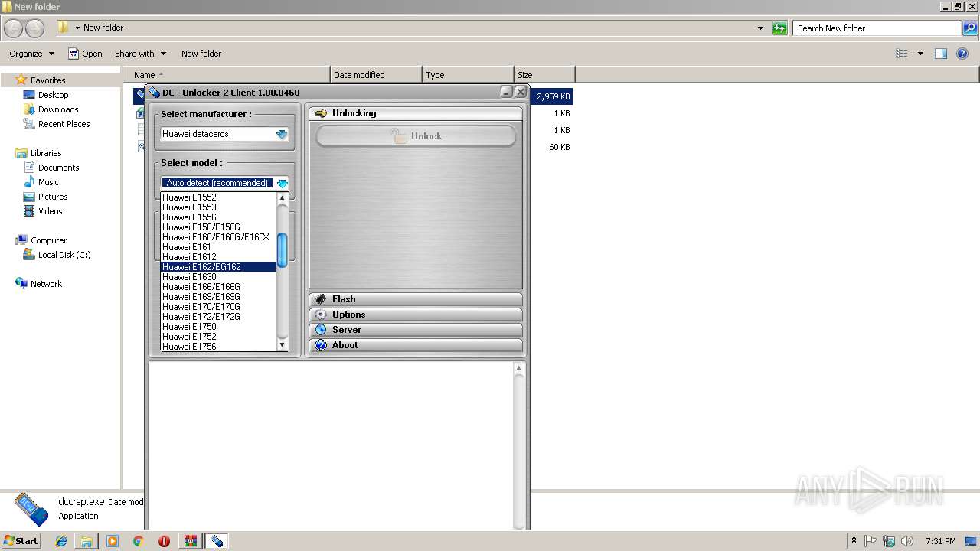Open Local Disk (C:) in navigation pane

point(57,255)
